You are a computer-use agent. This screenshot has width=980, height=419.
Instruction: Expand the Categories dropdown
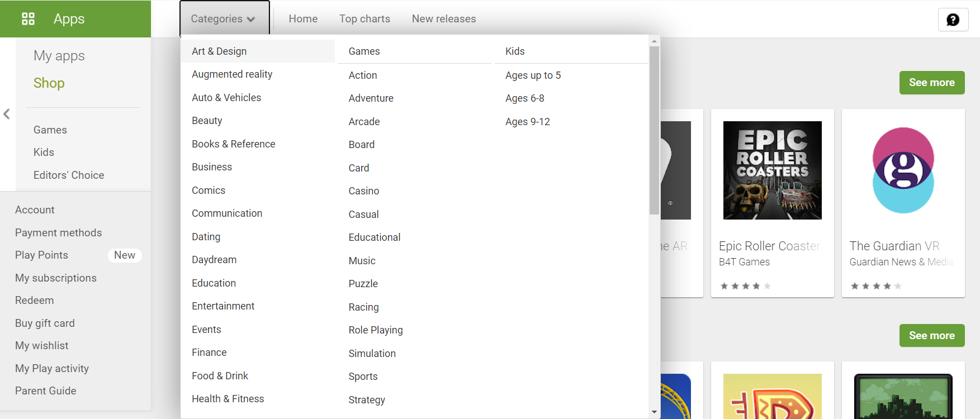coord(224,19)
